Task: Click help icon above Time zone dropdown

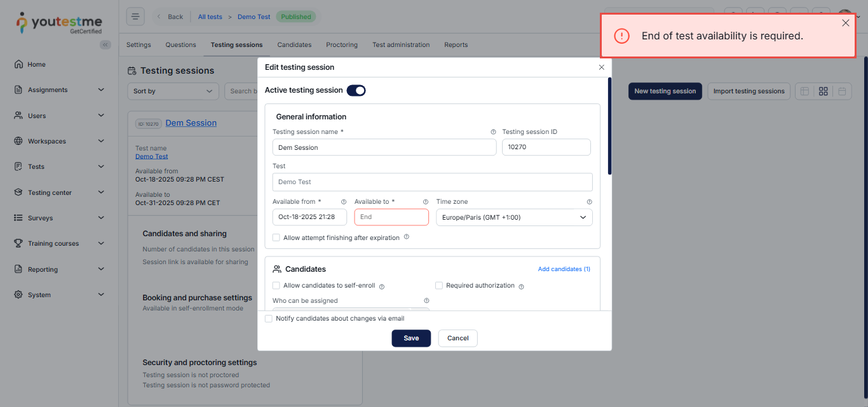Action: [589, 202]
